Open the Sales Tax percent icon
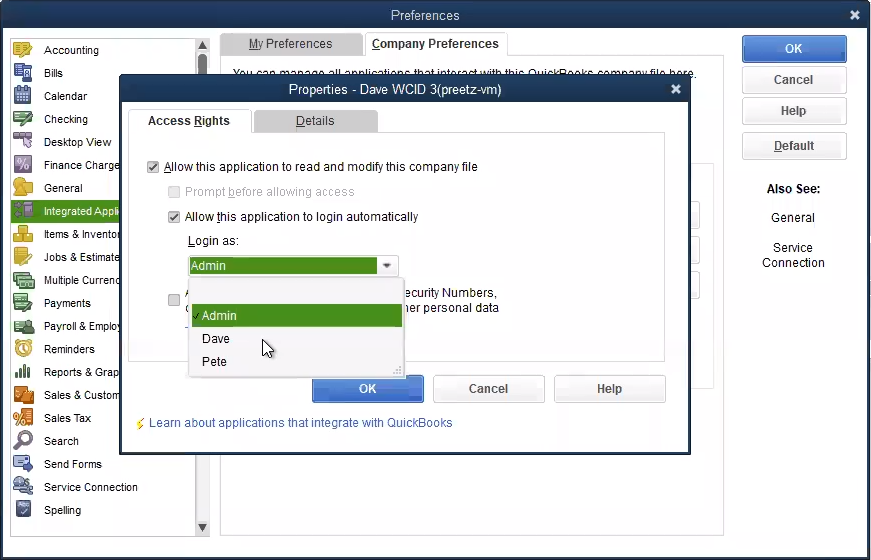 23,418
